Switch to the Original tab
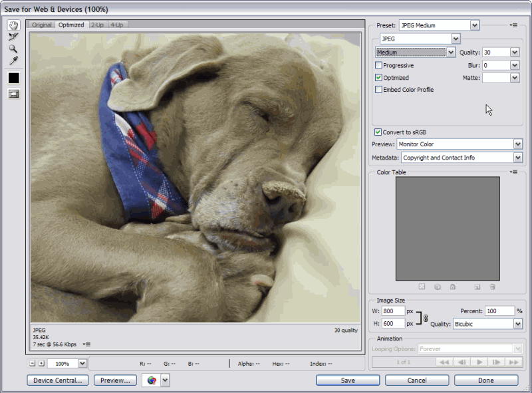Image resolution: width=532 pixels, height=393 pixels. (42, 25)
